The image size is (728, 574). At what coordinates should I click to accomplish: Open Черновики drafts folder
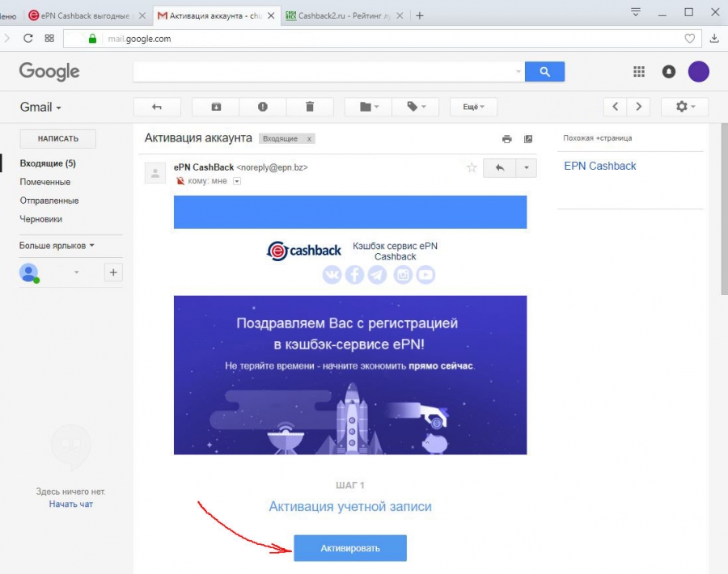(x=41, y=219)
